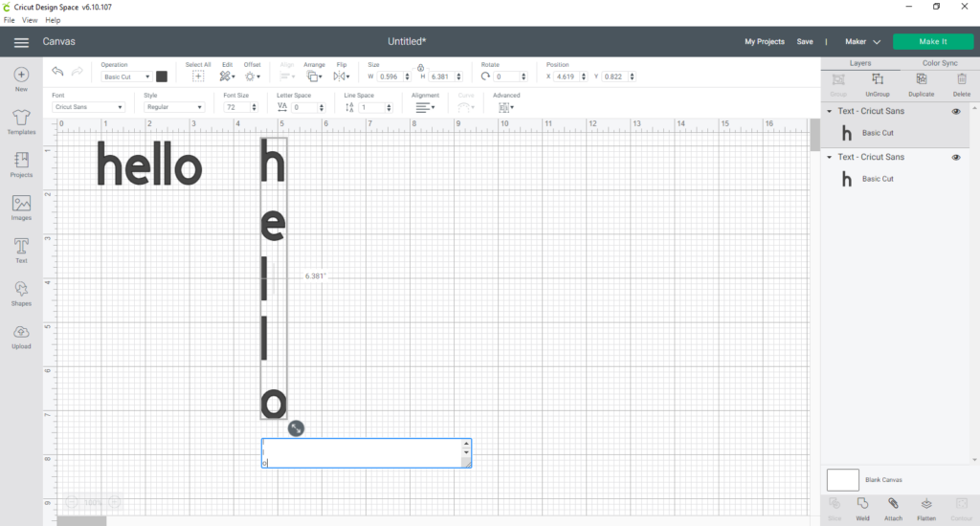Toggle visibility of second Text - Cricut Sans layer
The image size is (980, 526).
(x=955, y=157)
